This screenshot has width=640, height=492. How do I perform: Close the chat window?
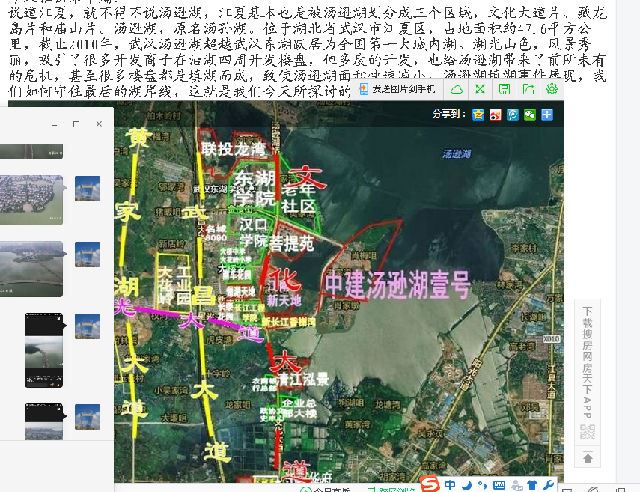coord(99,124)
